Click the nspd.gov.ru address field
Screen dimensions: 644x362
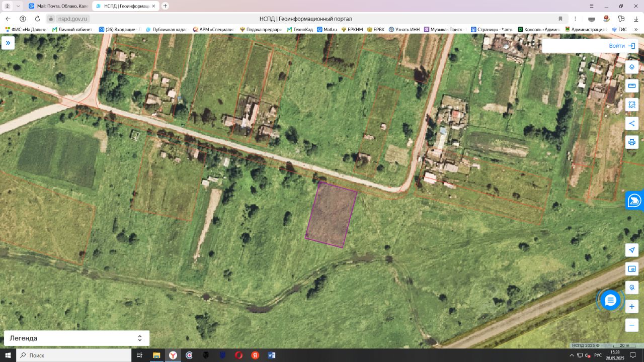point(72,19)
